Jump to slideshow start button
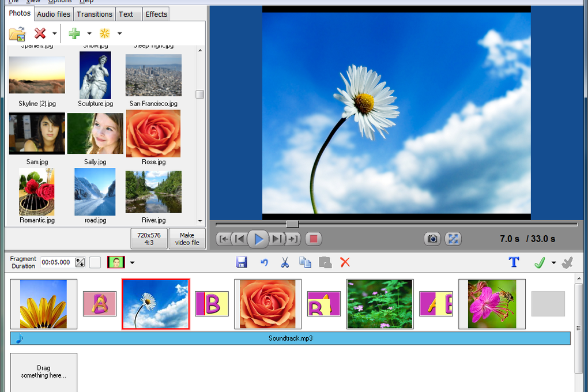The width and height of the screenshot is (588, 392). click(x=224, y=239)
